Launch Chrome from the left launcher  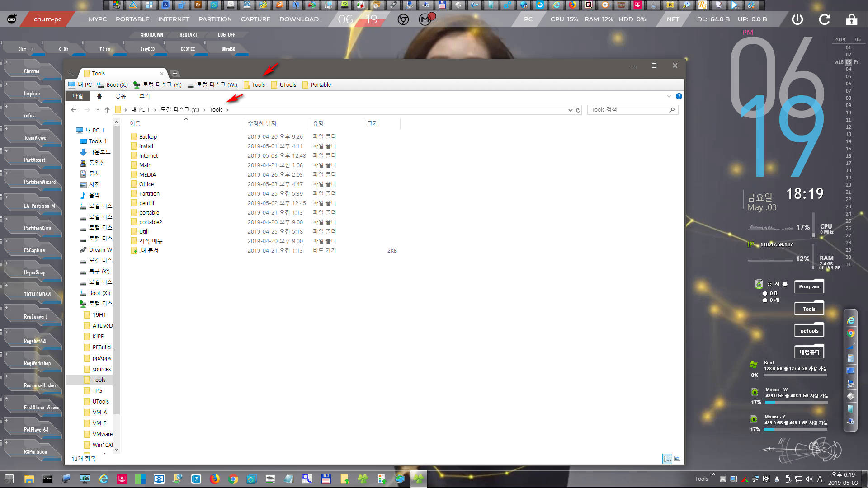point(32,71)
